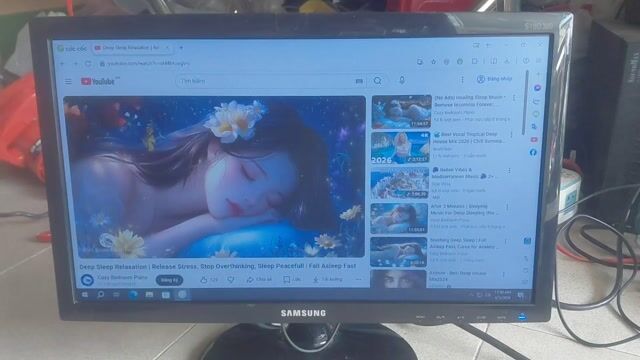Click the Đăng ký subscribe button
This screenshot has height=360, width=640.
(x=169, y=280)
